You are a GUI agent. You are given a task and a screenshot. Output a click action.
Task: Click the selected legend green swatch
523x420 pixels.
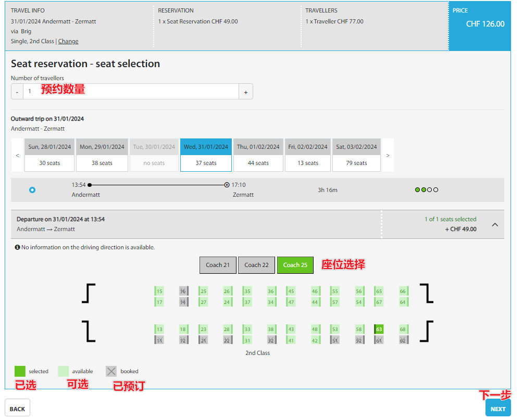(20, 371)
